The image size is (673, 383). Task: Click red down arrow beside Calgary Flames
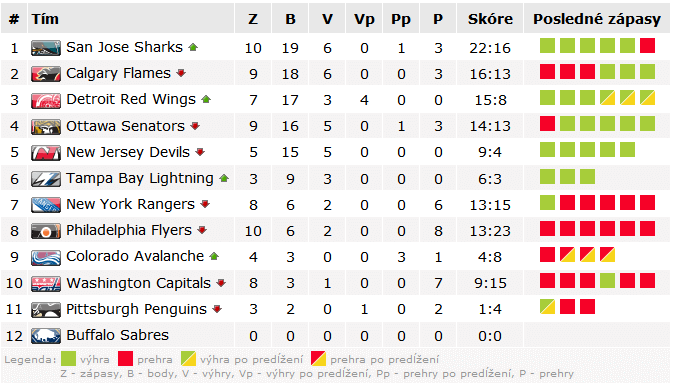(x=181, y=73)
